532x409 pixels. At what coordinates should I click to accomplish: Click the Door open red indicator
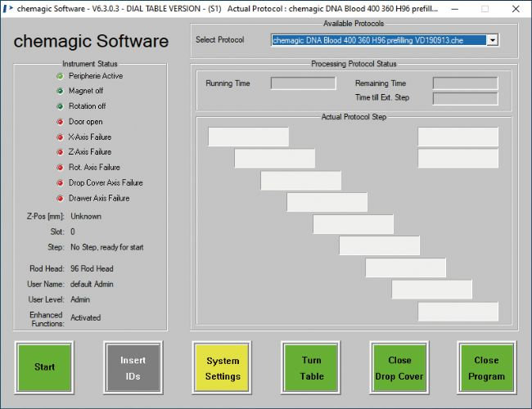(x=60, y=122)
